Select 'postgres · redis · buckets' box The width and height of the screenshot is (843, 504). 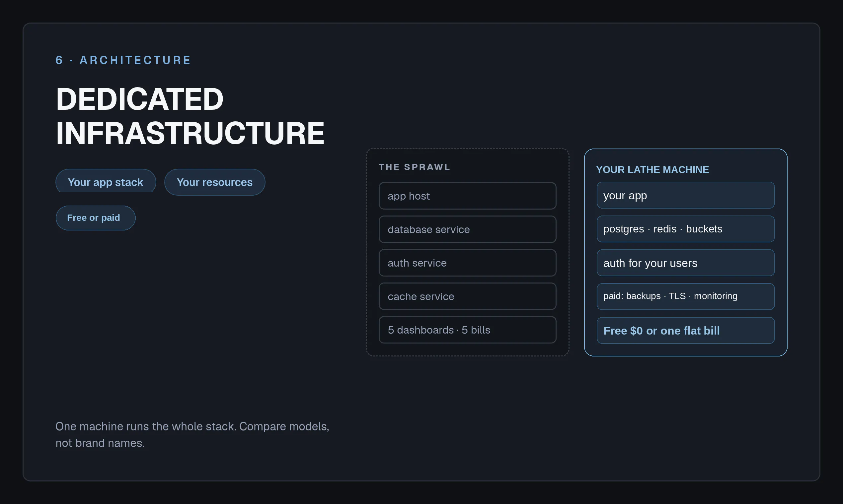[x=686, y=229]
